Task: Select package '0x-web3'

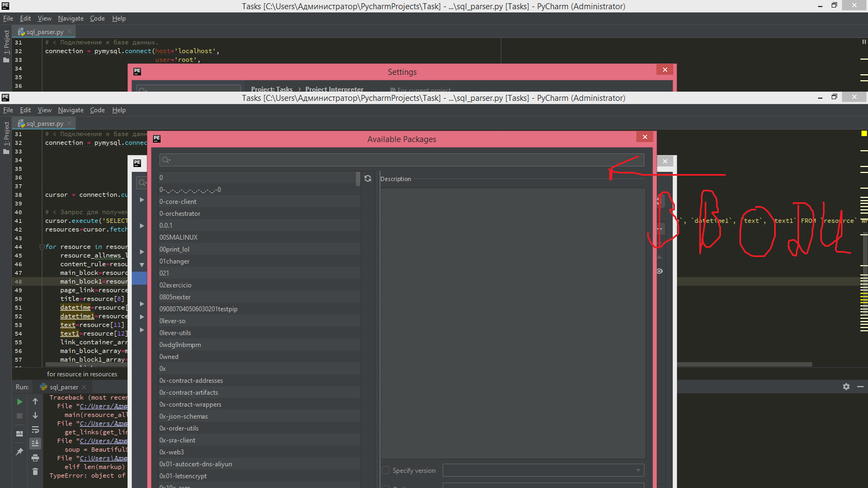Action: click(x=259, y=452)
